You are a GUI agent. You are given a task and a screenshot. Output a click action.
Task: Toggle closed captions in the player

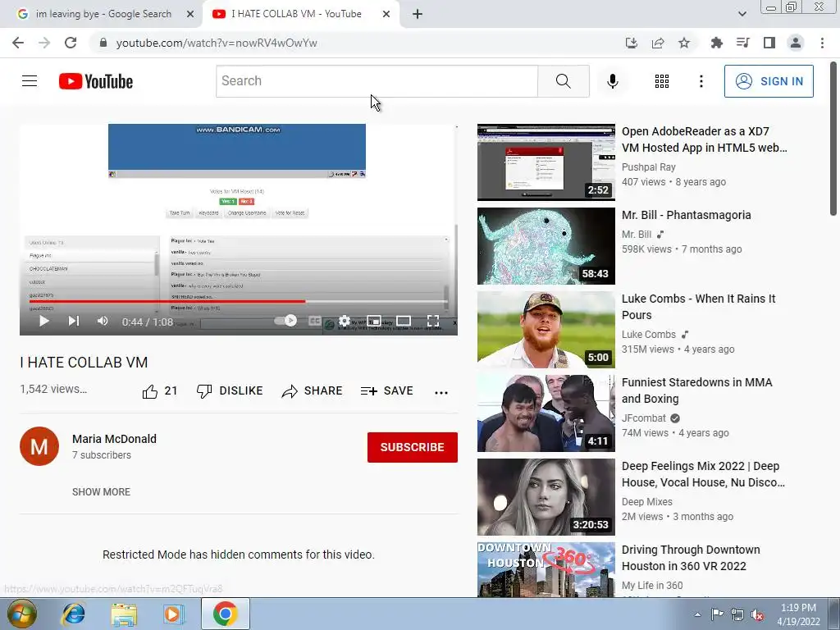(315, 321)
